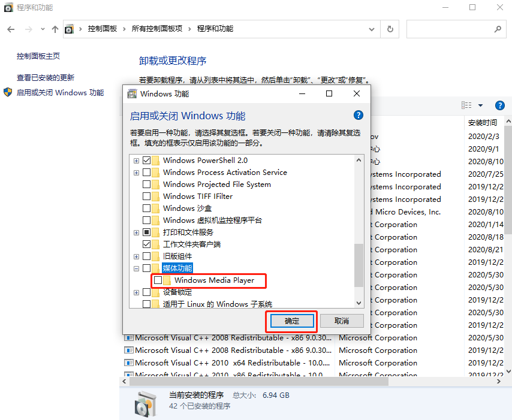The width and height of the screenshot is (512, 420).
Task: Expand the Windows PowerShell 2.0 tree node
Action: pos(135,161)
